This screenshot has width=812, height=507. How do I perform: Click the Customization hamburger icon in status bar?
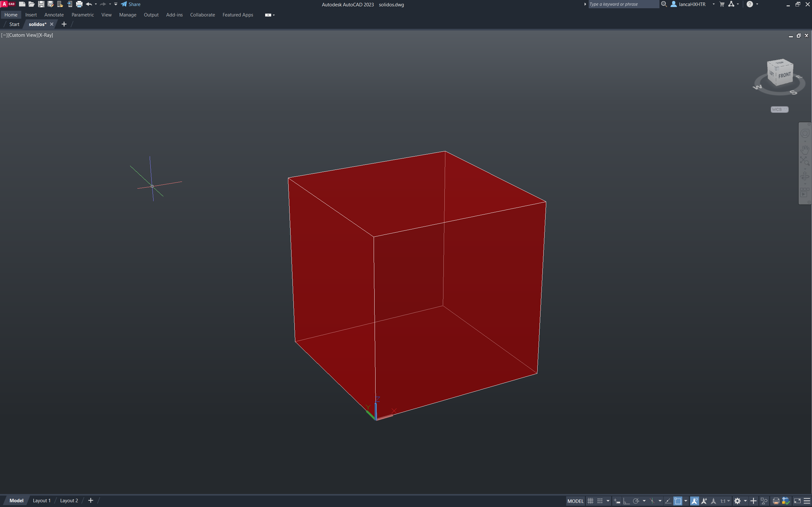pos(807,501)
